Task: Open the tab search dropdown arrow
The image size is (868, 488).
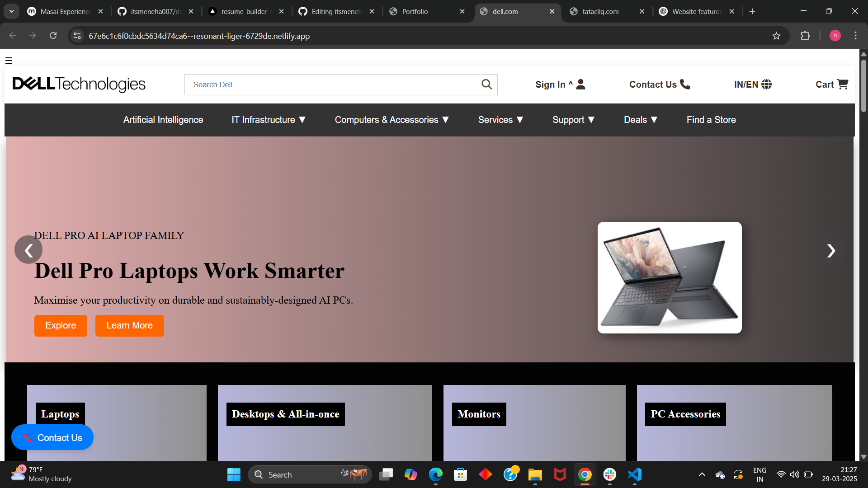Action: (12, 11)
